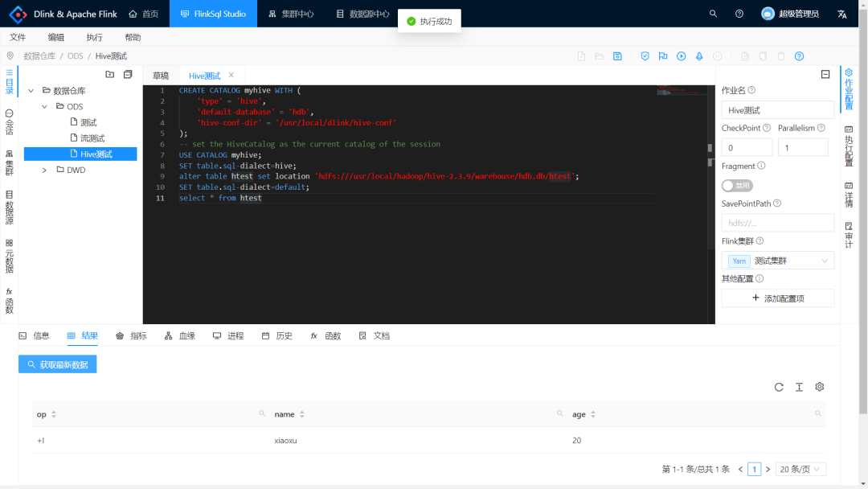Open the Flink集群 dropdown
Screen dimensions: 868x489
(x=778, y=261)
